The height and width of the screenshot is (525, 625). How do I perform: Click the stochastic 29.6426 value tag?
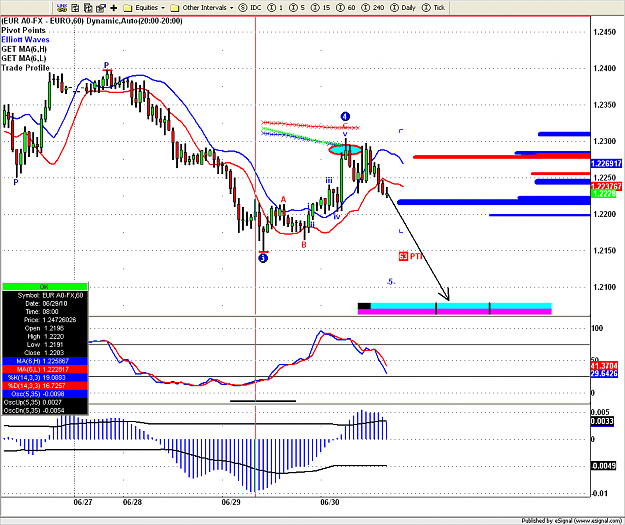pyautogui.click(x=604, y=374)
